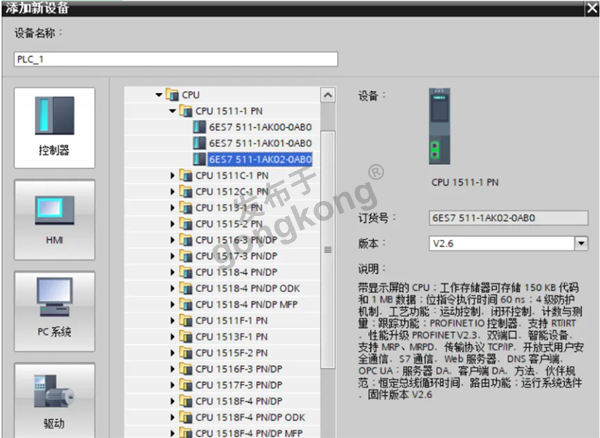Click the 说明 description text block

(x=470, y=341)
